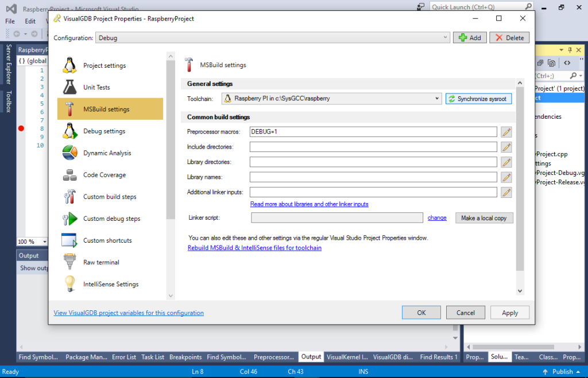Edit Include directories with pencil icon
Screen dimensions: 588x378
click(x=506, y=147)
